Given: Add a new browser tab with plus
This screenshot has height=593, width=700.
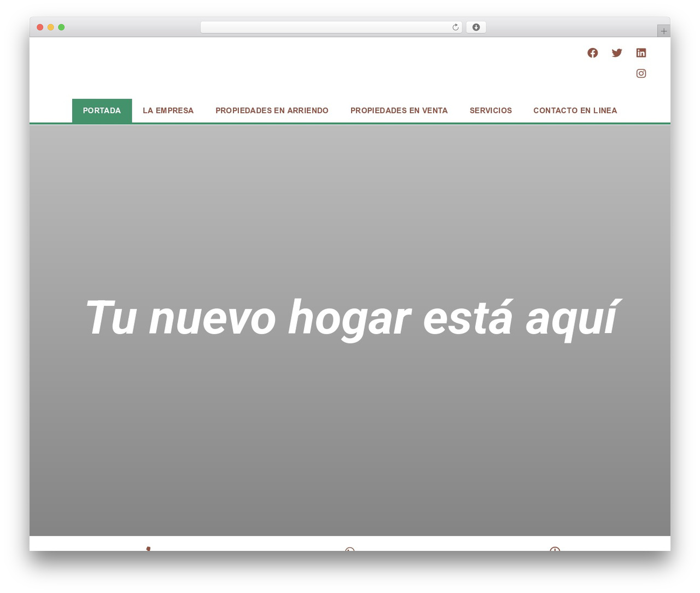Looking at the screenshot, I should (x=663, y=31).
